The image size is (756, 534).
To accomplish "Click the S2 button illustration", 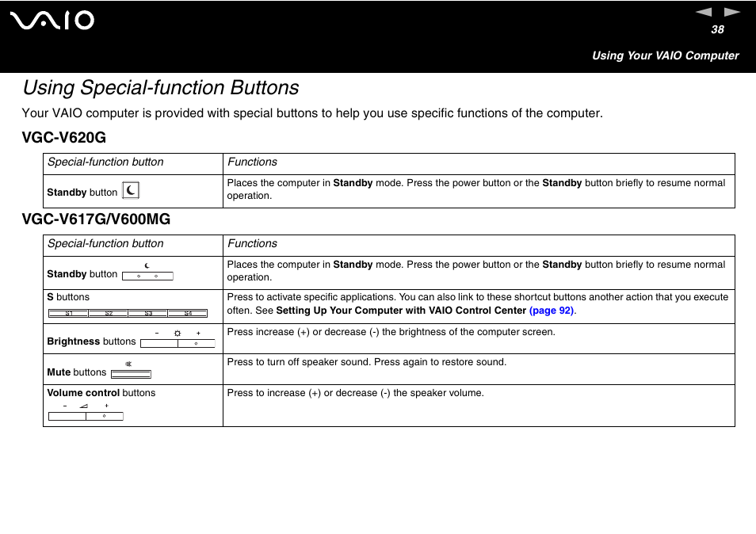I will tap(109, 313).
